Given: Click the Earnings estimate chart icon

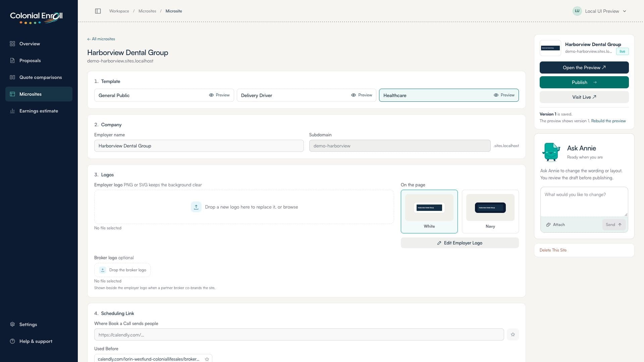Looking at the screenshot, I should (x=12, y=111).
